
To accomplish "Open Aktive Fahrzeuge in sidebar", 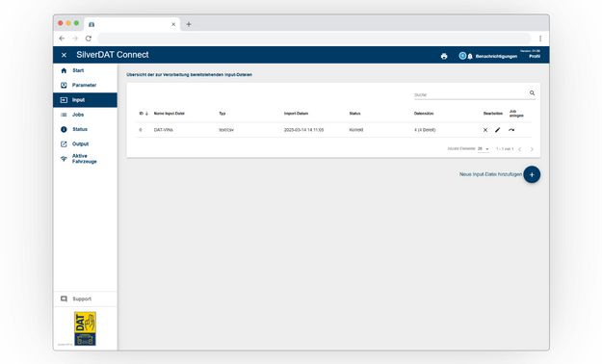I will pos(85,159).
